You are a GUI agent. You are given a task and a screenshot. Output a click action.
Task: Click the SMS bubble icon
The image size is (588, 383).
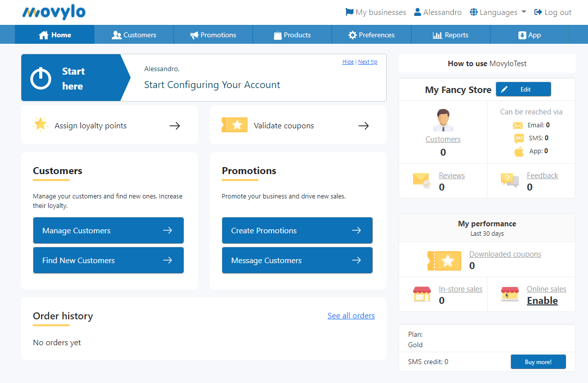coord(519,138)
